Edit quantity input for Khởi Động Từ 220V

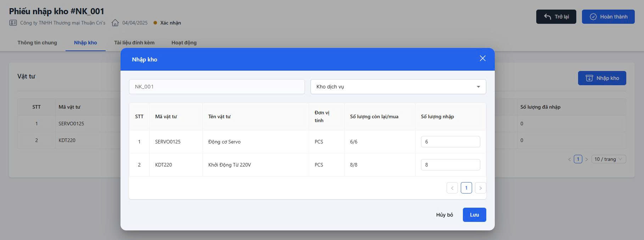450,165
